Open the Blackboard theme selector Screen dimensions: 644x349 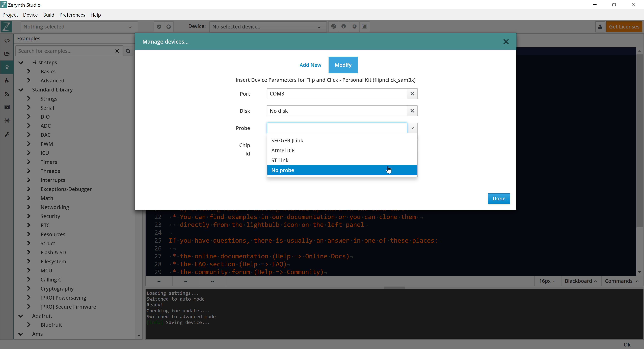coord(581,281)
